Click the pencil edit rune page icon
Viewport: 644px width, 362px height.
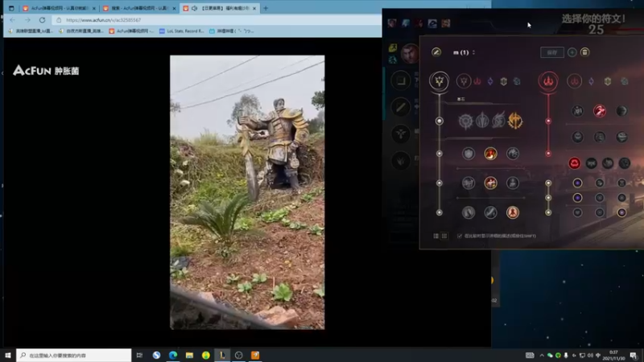[436, 52]
